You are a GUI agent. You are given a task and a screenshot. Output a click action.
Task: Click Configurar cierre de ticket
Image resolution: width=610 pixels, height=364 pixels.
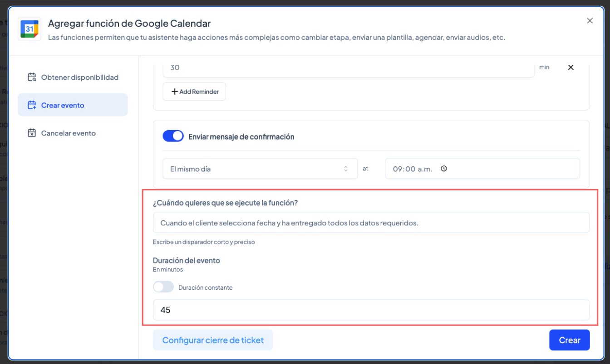tap(213, 340)
